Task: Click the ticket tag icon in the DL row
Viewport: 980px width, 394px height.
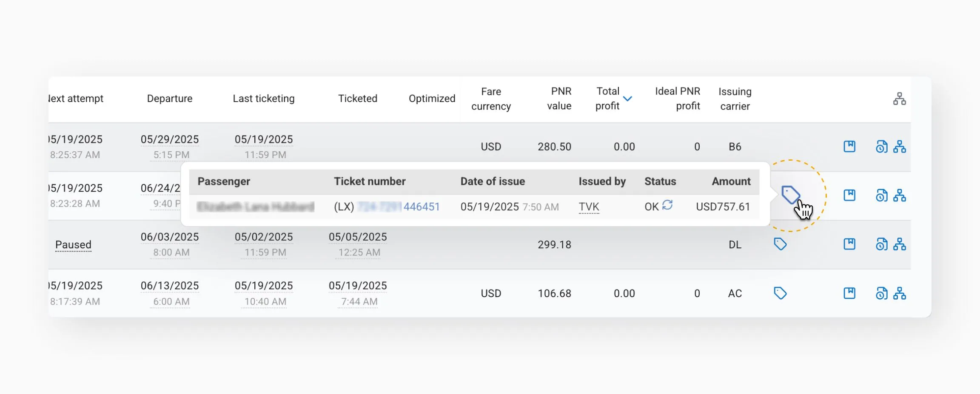Action: [780, 244]
